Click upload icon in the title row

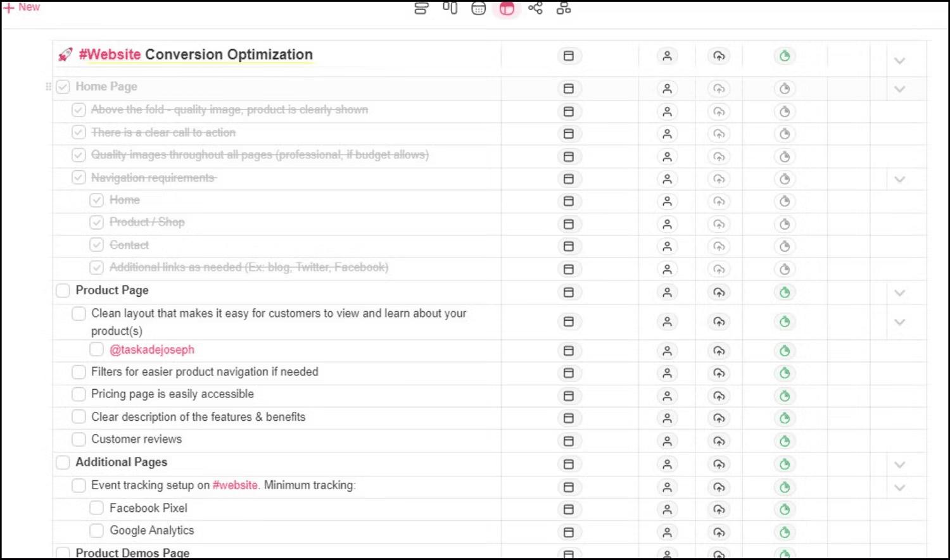(719, 56)
